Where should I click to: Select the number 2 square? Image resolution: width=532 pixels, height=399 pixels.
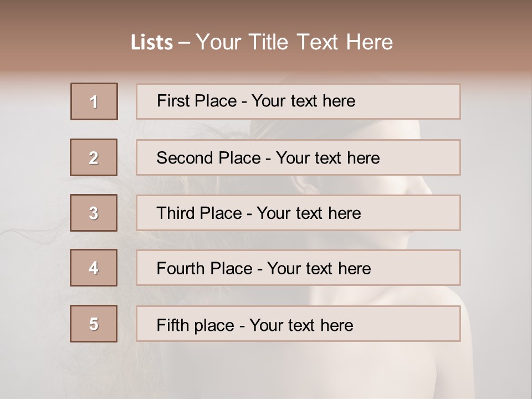pyautogui.click(x=94, y=157)
